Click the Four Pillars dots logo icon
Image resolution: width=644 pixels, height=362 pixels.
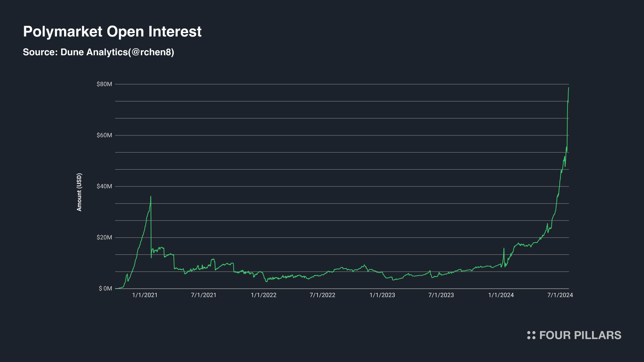(x=531, y=335)
